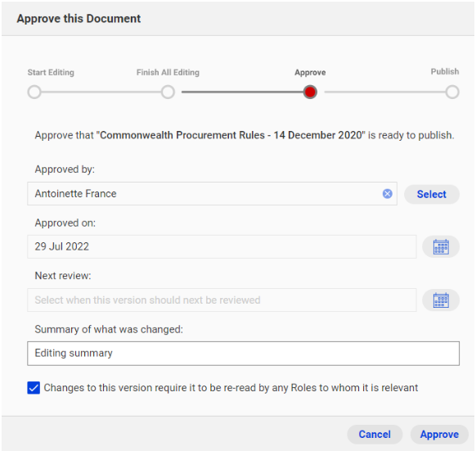Cancel the document approval dialog
This screenshot has height=451, width=476.
click(375, 435)
